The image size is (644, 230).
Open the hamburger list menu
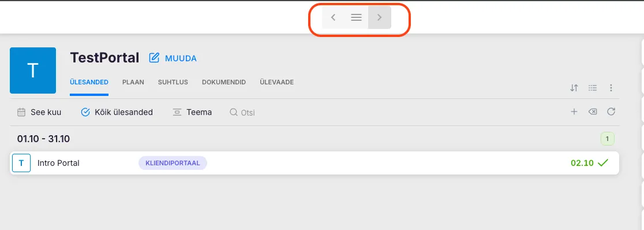tap(356, 17)
